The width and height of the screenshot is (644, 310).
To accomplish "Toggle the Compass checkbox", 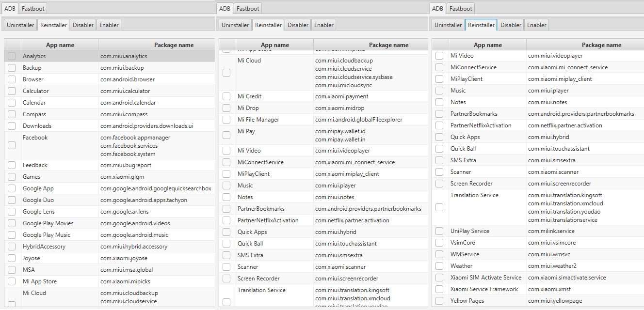I will coord(12,114).
